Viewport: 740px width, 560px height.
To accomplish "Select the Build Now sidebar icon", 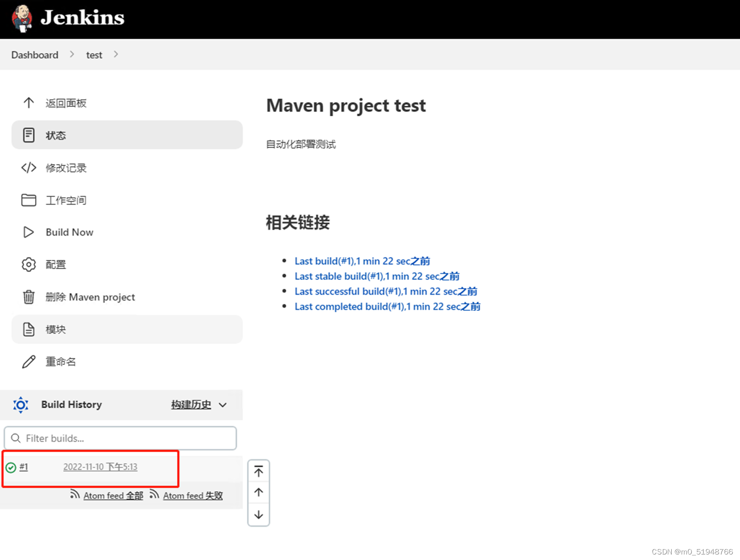I will click(x=29, y=232).
